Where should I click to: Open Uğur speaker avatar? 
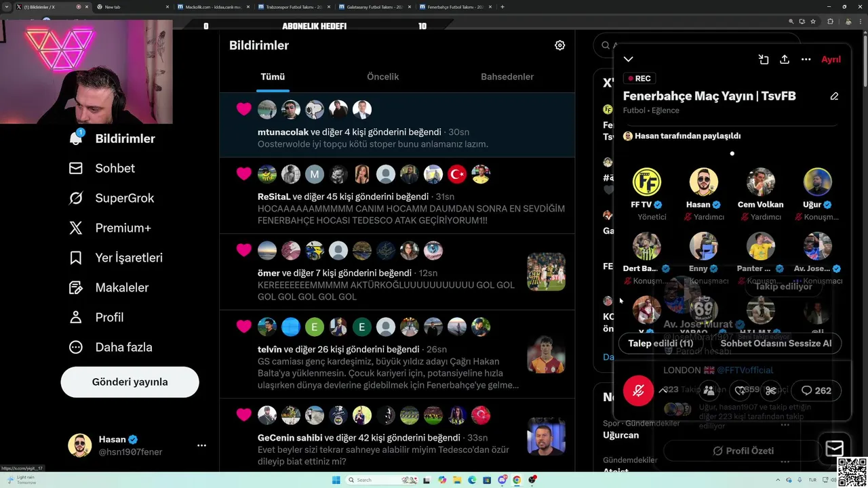(x=817, y=182)
